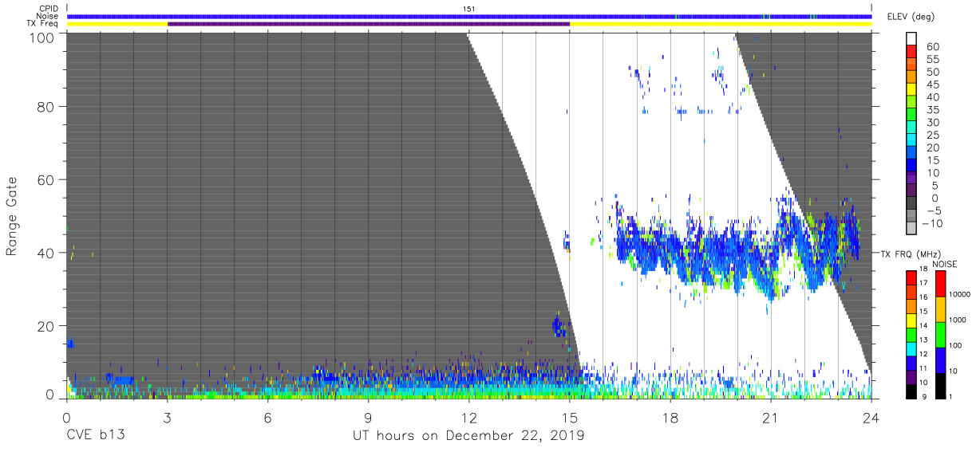The height and width of the screenshot is (452, 980).
Task: Click the purple segment of TX Freq bar
Action: pos(369,24)
